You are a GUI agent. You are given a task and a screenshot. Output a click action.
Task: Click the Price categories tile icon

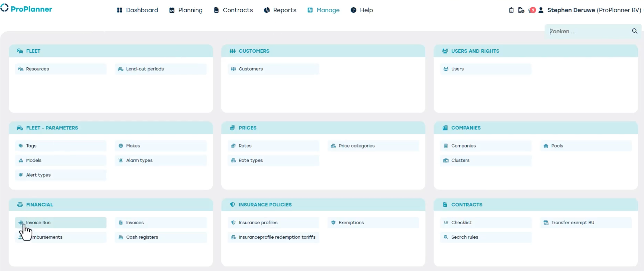click(x=333, y=146)
